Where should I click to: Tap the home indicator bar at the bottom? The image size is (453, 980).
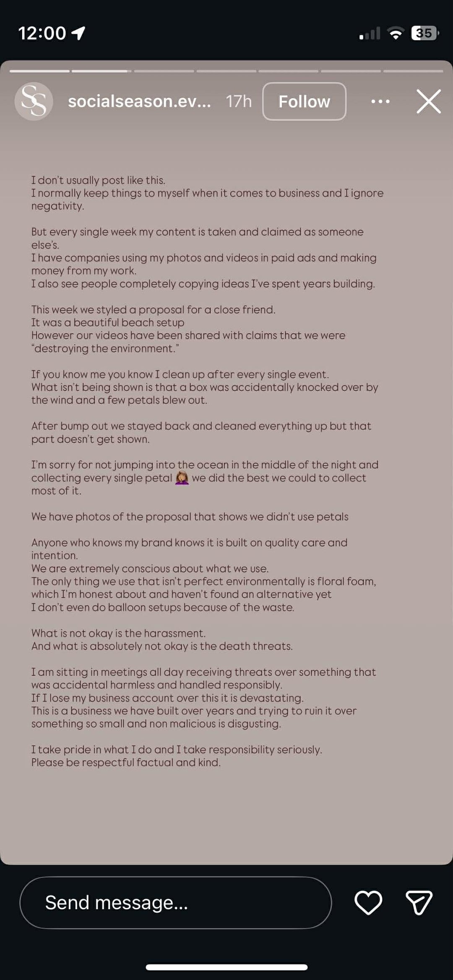coord(226,967)
